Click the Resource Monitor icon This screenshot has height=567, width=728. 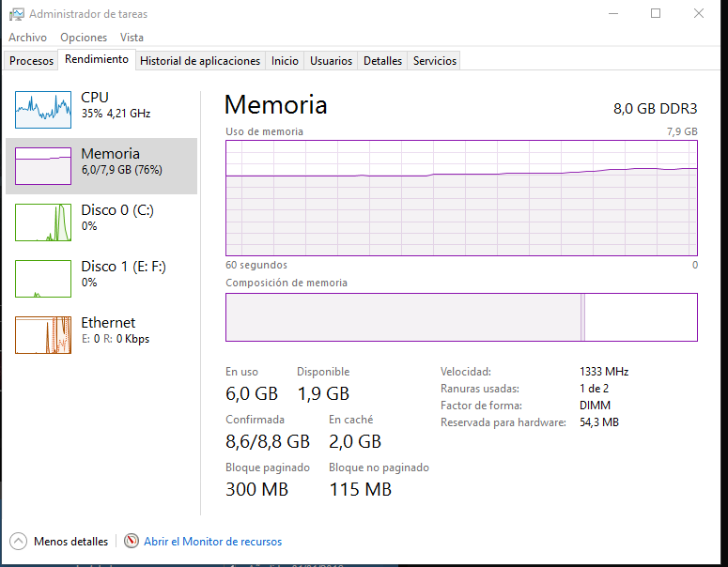(132, 542)
